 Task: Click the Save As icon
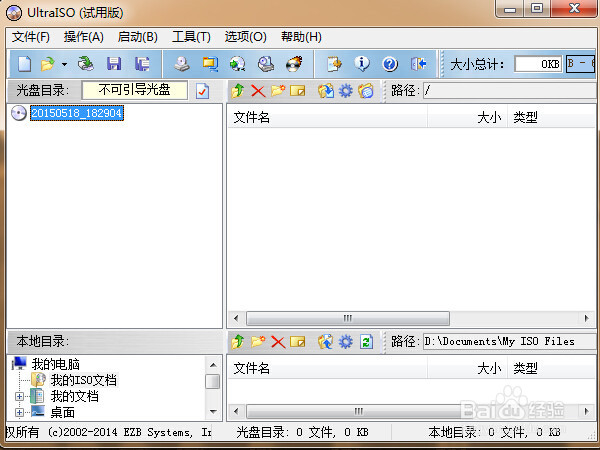pyautogui.click(x=142, y=64)
